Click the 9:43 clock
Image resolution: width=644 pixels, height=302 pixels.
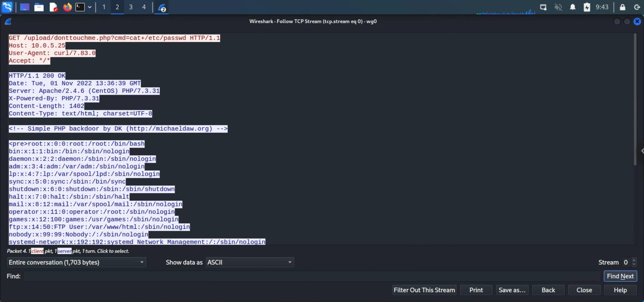click(602, 7)
